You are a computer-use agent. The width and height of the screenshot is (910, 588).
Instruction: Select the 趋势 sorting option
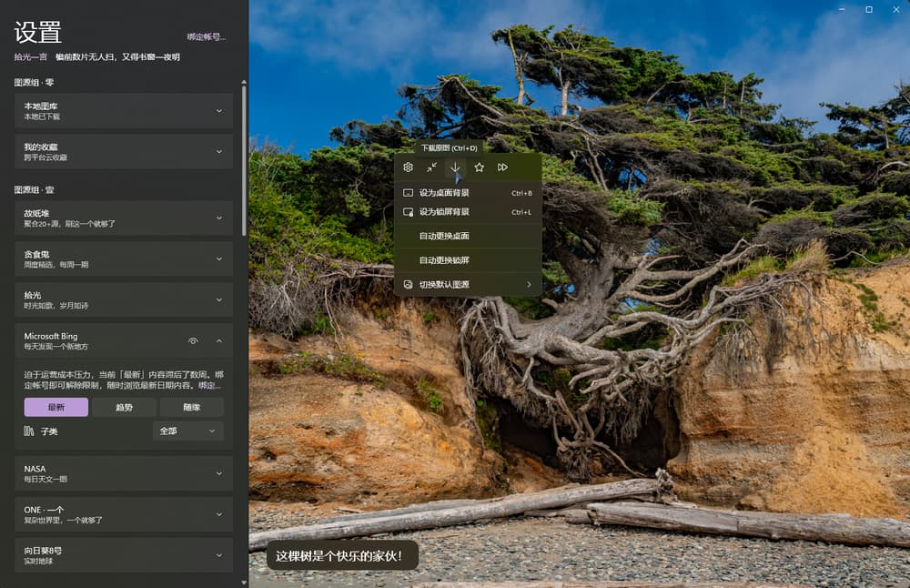124,407
